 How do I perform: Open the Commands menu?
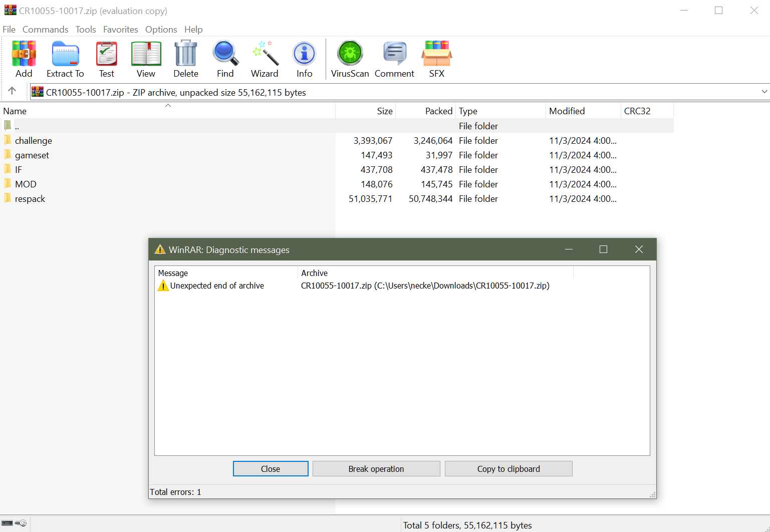(46, 30)
